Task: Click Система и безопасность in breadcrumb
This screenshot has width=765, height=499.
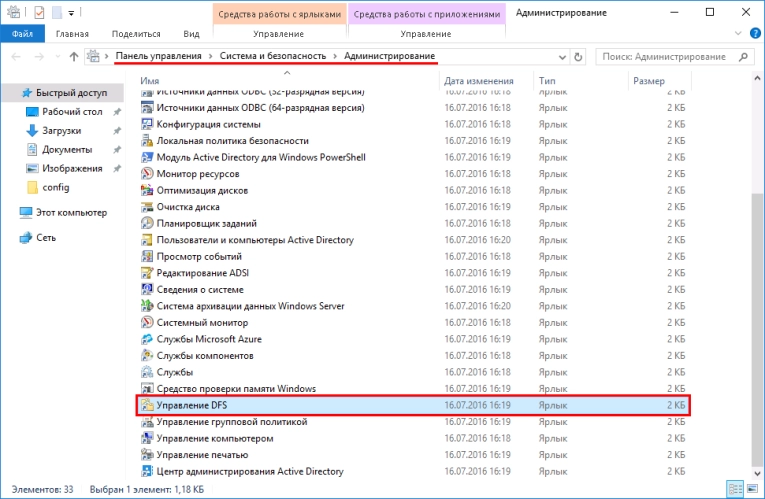Action: click(276, 55)
